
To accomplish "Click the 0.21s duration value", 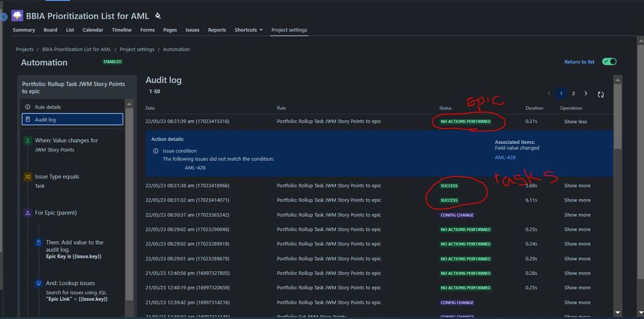I will [530, 121].
